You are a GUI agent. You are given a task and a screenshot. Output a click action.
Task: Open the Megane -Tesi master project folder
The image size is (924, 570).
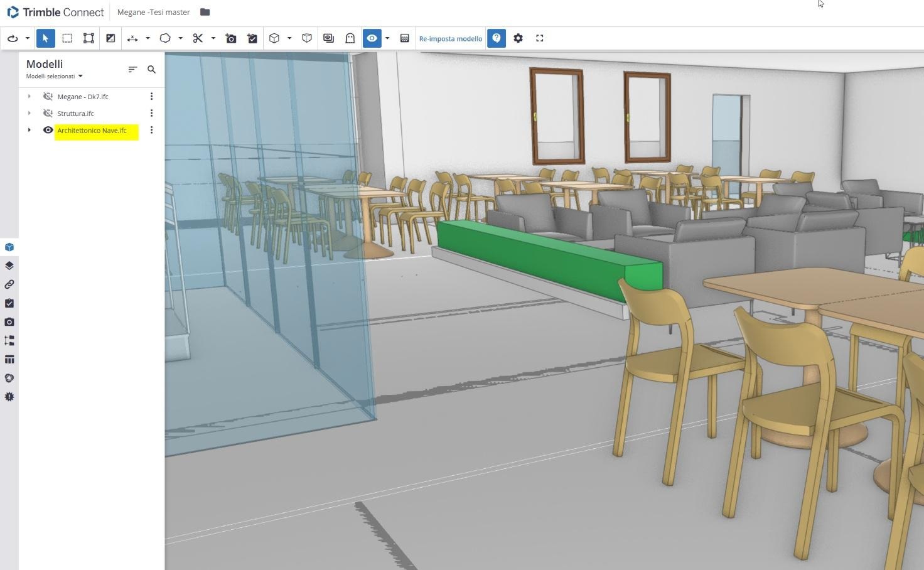tap(205, 12)
